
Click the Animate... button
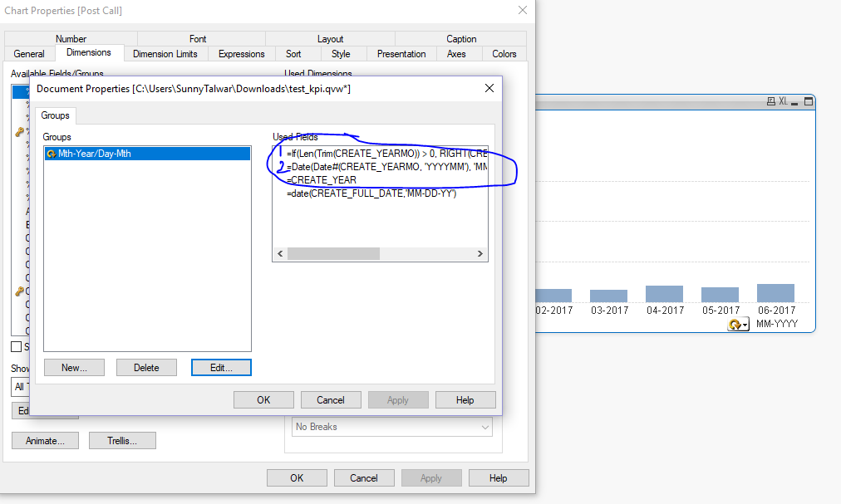(45, 441)
